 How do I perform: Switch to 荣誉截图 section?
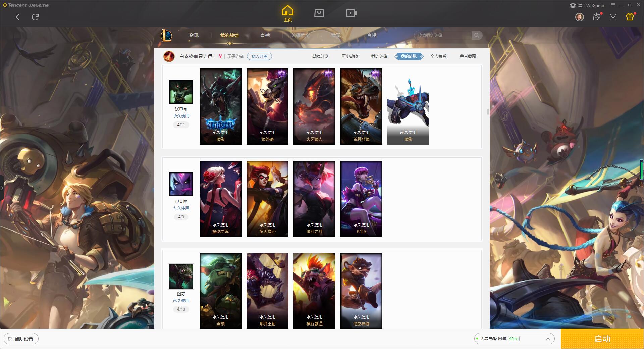point(468,56)
